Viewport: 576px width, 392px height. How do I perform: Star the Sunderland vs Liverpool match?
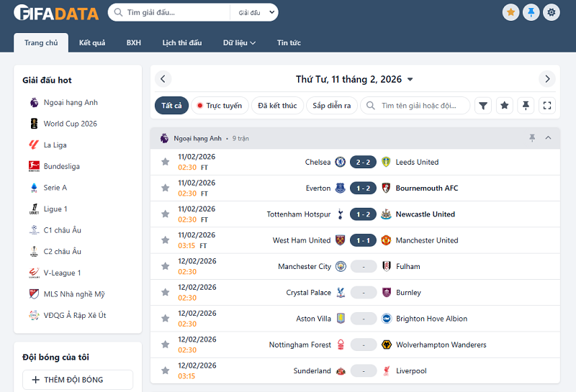[x=165, y=370]
